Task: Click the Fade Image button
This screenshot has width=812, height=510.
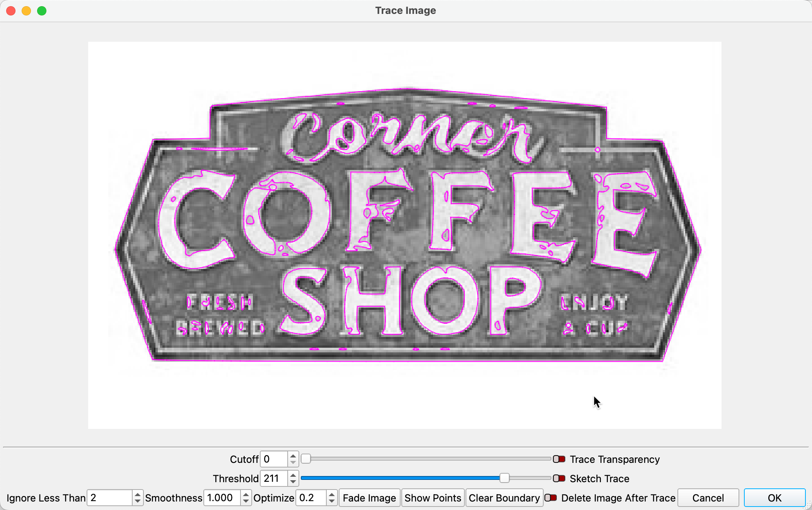Action: [369, 498]
